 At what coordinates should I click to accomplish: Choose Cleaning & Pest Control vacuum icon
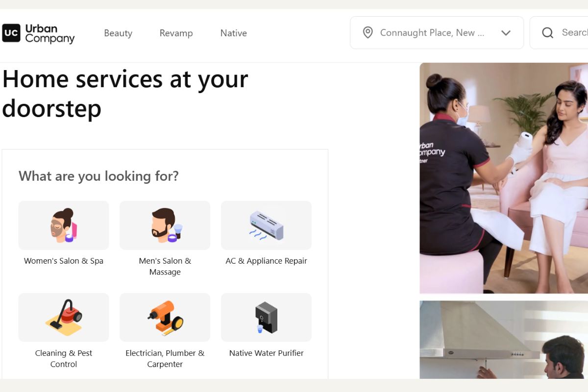64,318
